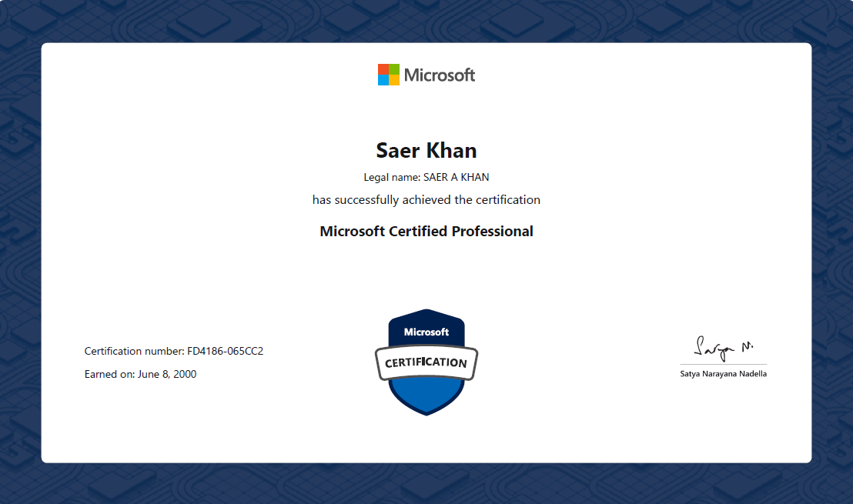This screenshot has width=853, height=504.
Task: Select the name heading Saer Khan
Action: point(426,150)
